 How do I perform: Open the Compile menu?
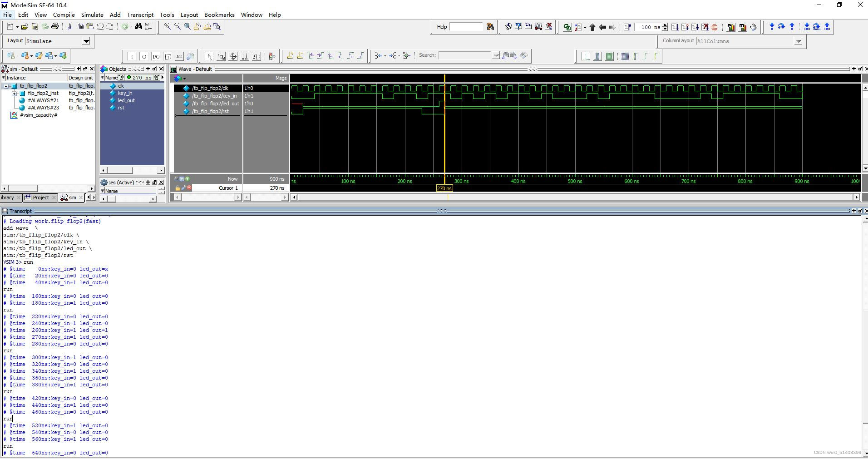coord(64,15)
